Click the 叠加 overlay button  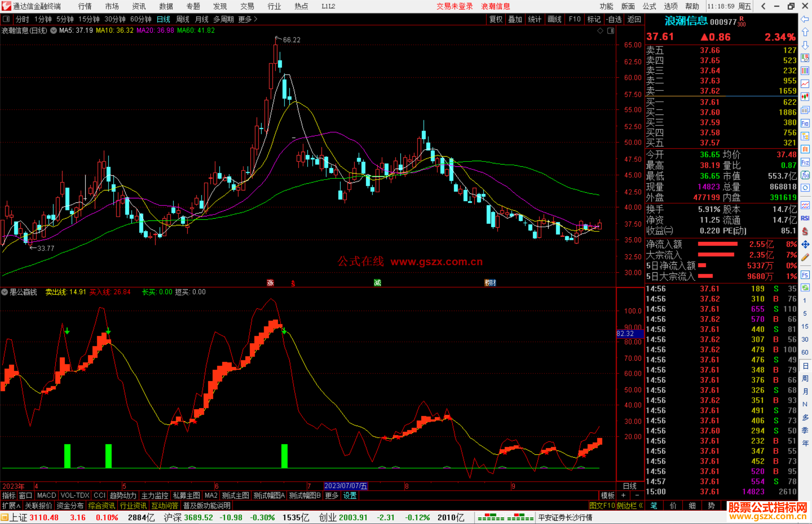(x=515, y=19)
